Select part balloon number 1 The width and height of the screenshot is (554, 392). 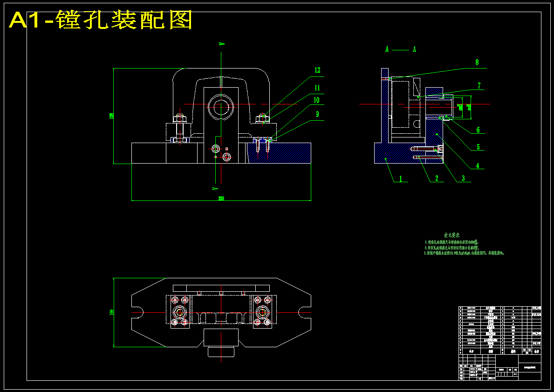pyautogui.click(x=401, y=179)
